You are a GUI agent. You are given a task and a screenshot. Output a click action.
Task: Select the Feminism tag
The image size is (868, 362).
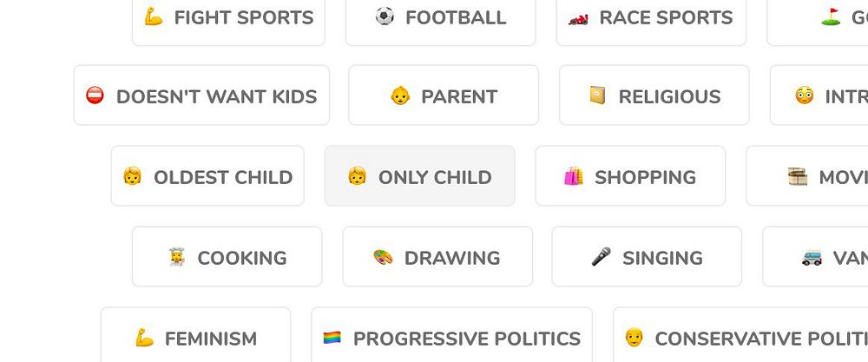[x=195, y=337]
